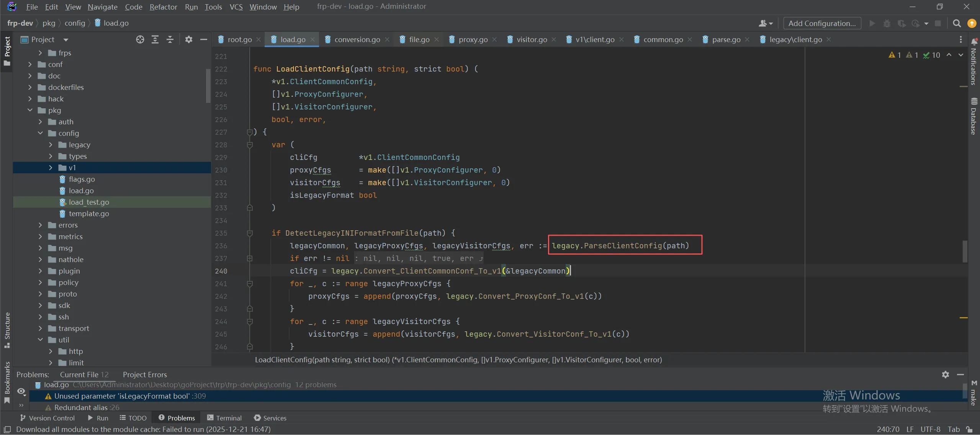Click the Add Configuration button

tap(822, 23)
